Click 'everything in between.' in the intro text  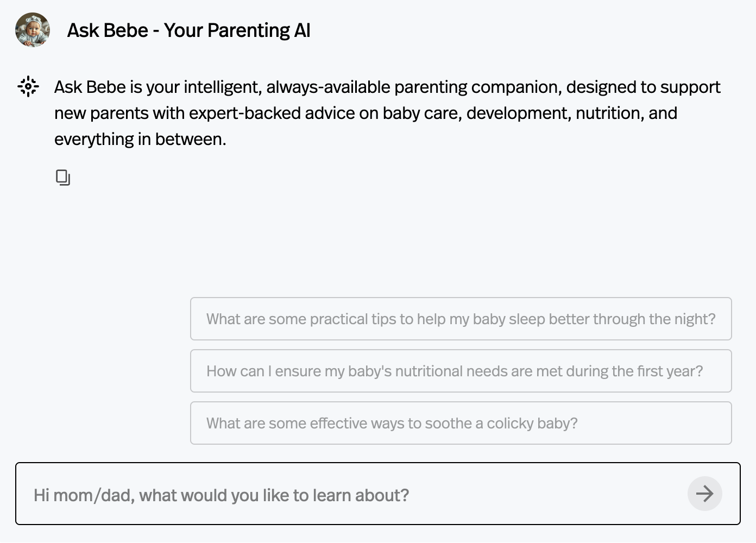(140, 139)
